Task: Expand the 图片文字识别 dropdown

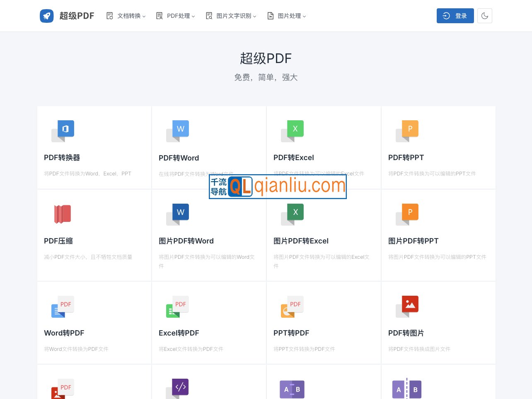Action: pyautogui.click(x=231, y=16)
